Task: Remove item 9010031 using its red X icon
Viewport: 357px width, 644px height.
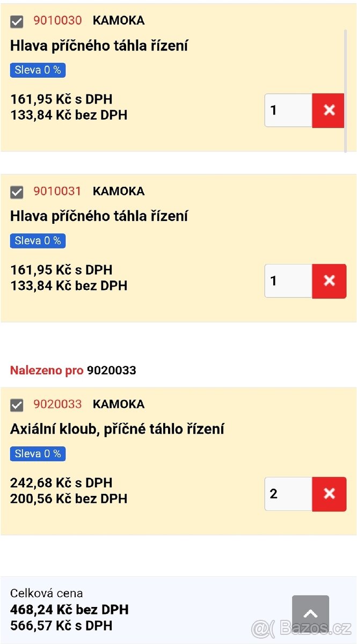Action: [x=329, y=281]
